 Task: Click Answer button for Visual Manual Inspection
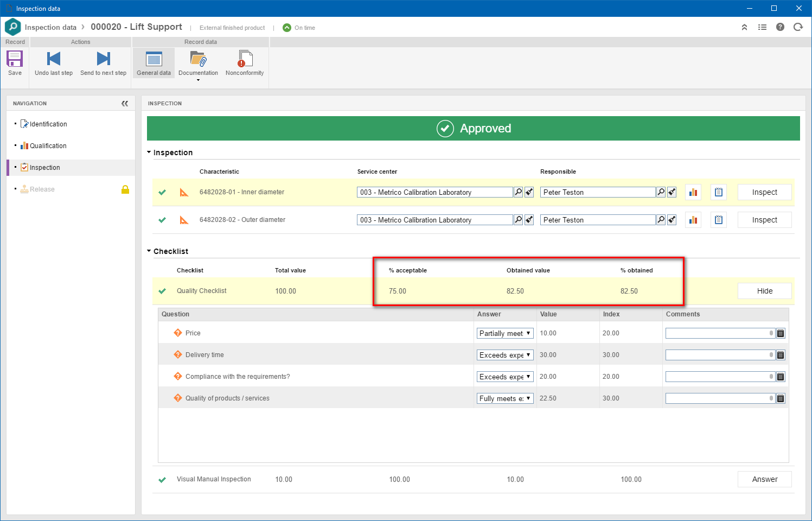point(765,479)
